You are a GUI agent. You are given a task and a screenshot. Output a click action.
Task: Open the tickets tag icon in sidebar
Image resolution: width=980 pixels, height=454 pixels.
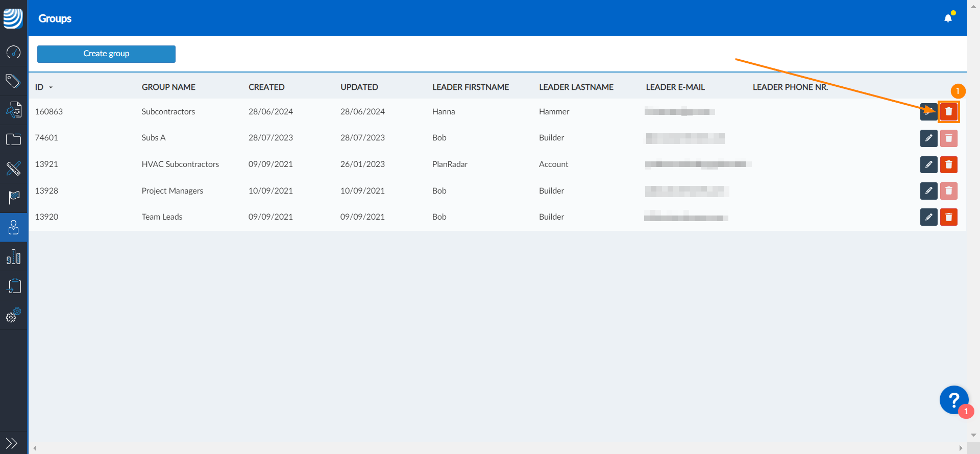[x=13, y=81]
